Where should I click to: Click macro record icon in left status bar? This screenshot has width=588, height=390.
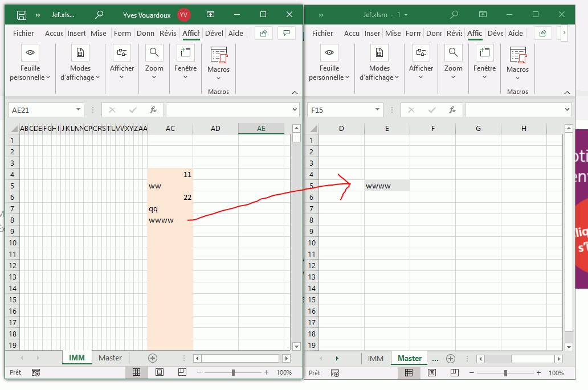click(36, 373)
